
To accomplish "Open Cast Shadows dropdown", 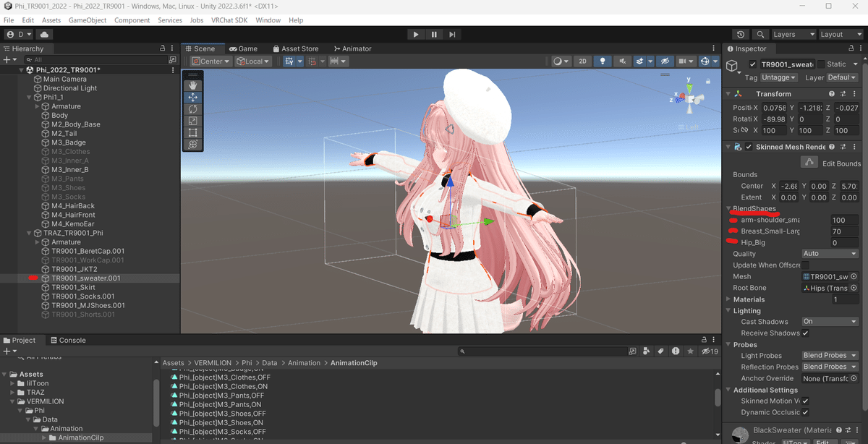I will (830, 322).
